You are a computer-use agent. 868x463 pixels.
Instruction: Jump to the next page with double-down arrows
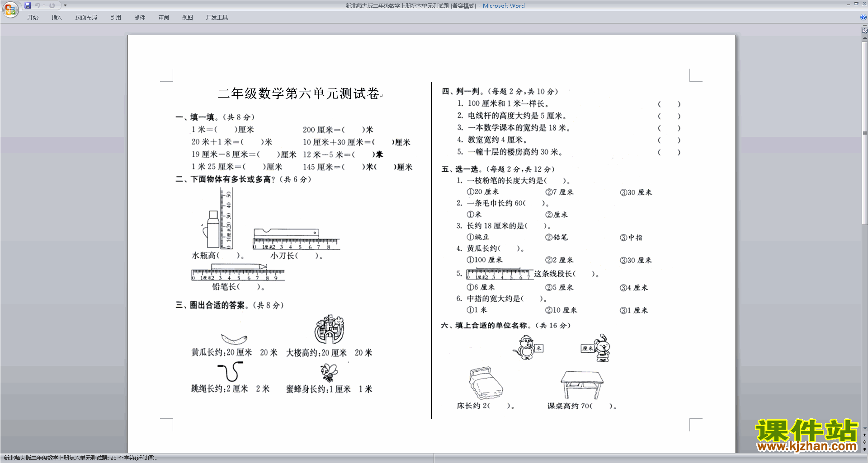click(x=864, y=449)
